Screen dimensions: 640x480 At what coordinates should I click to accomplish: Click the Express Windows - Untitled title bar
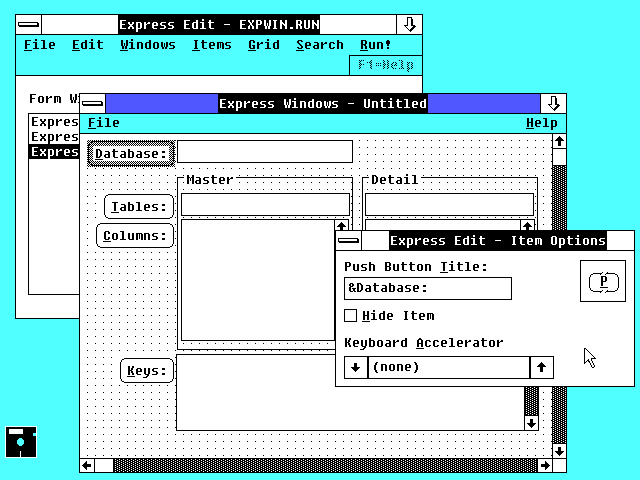pos(323,103)
